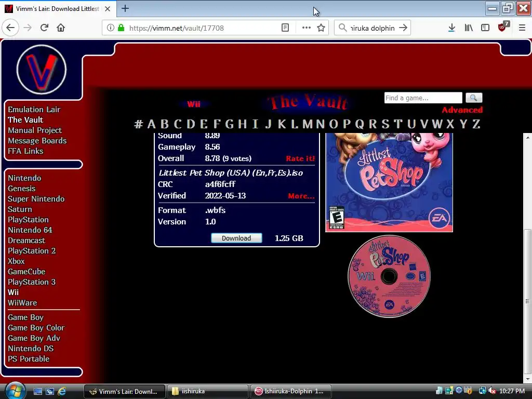Screen dimensions: 532x399
Task: Click the search bar go arrow
Action: click(x=403, y=28)
